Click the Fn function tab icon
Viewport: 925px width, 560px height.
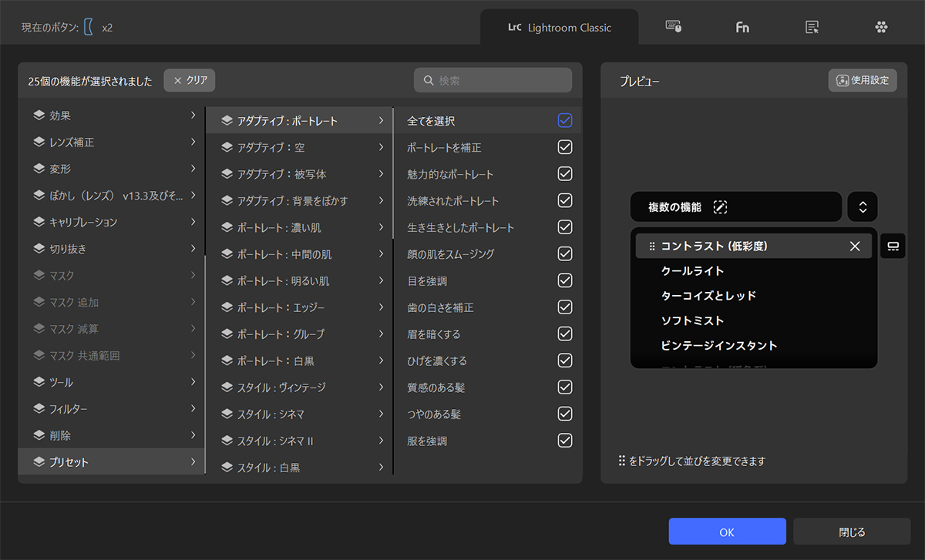point(742,27)
